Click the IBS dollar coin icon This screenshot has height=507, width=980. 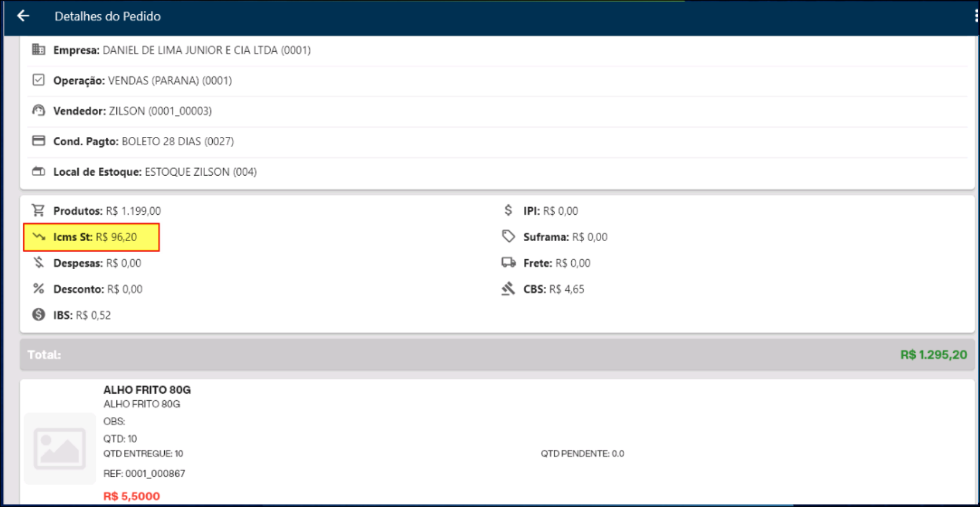(x=39, y=315)
